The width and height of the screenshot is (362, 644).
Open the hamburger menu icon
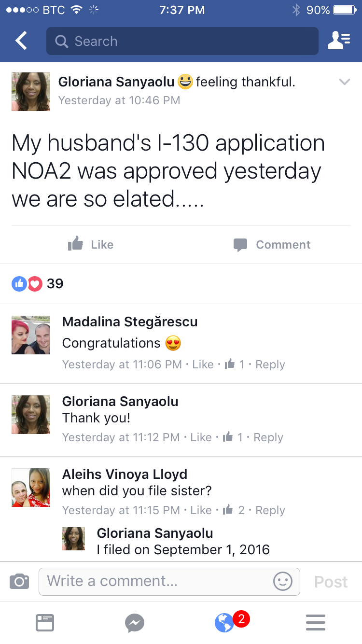(x=316, y=622)
